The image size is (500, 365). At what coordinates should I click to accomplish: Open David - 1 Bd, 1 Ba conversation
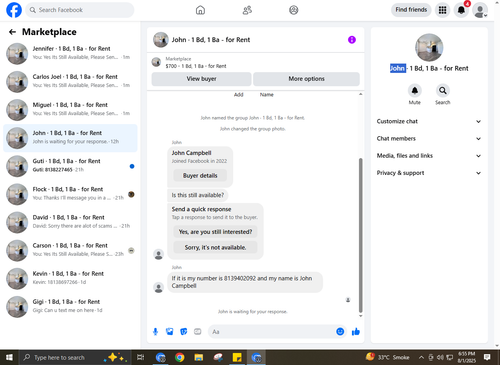70,222
